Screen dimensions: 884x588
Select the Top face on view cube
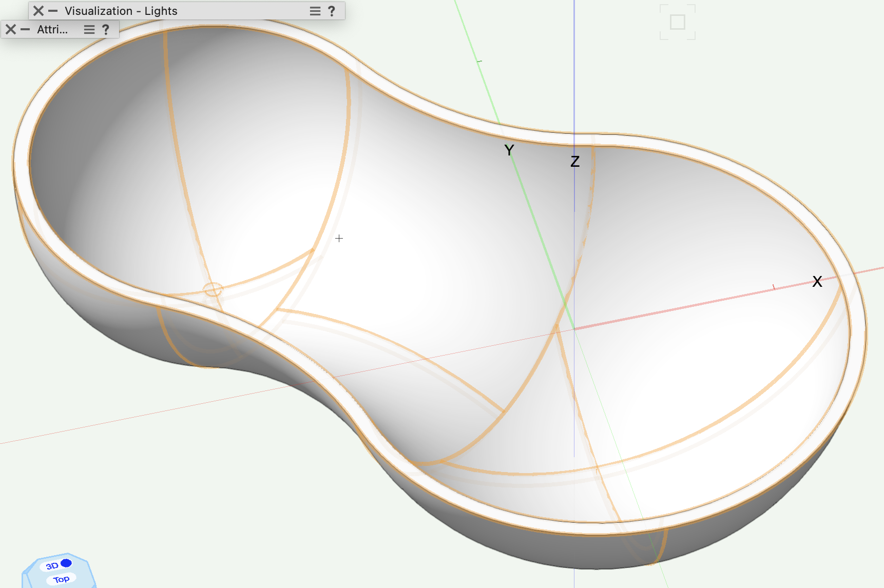[x=61, y=579]
